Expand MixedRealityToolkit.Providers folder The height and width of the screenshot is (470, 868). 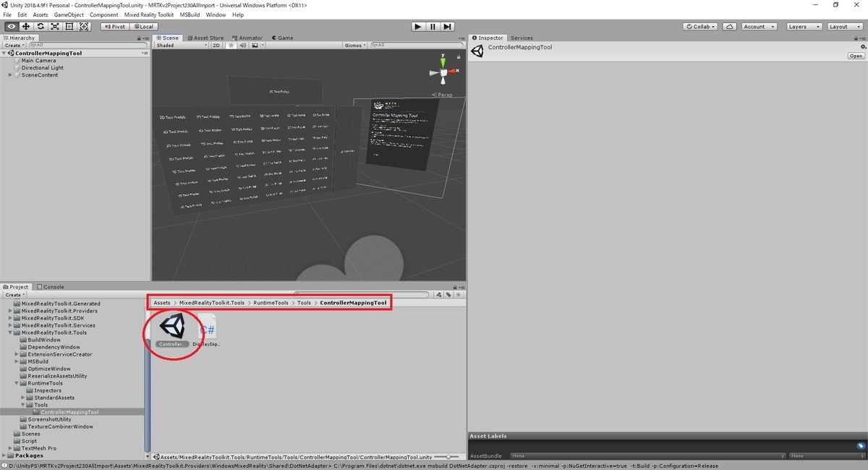[x=10, y=311]
